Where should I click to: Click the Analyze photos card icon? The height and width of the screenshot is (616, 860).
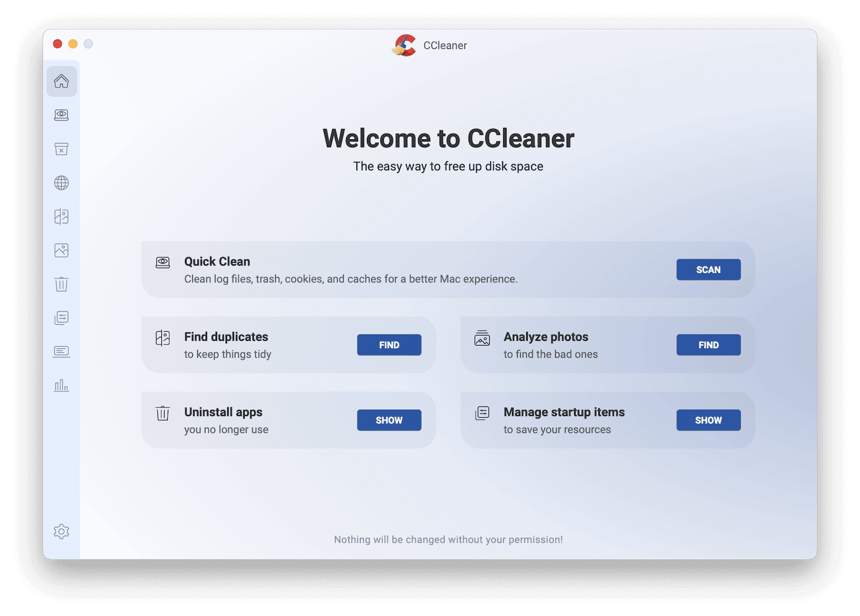coord(482,338)
